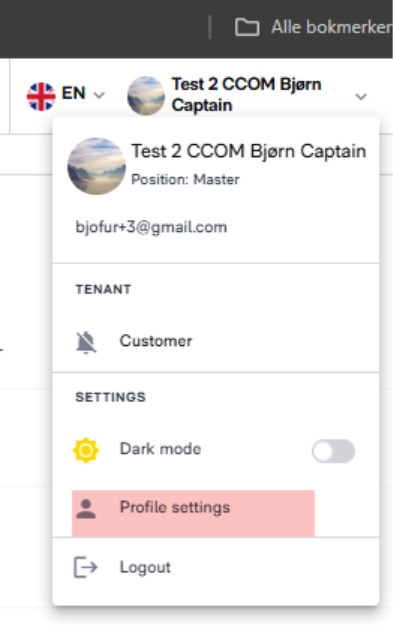Viewport: 393px width, 628px height.
Task: Click the logout arrow icon
Action: point(86,567)
